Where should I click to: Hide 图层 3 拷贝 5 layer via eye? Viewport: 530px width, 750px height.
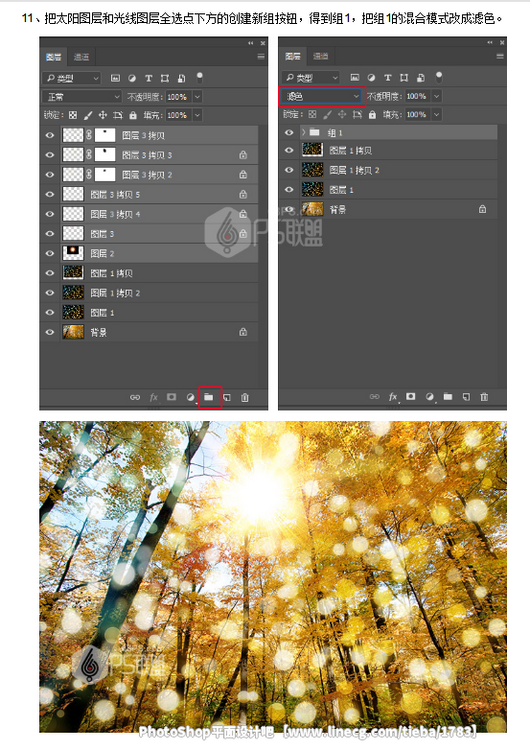point(50,194)
